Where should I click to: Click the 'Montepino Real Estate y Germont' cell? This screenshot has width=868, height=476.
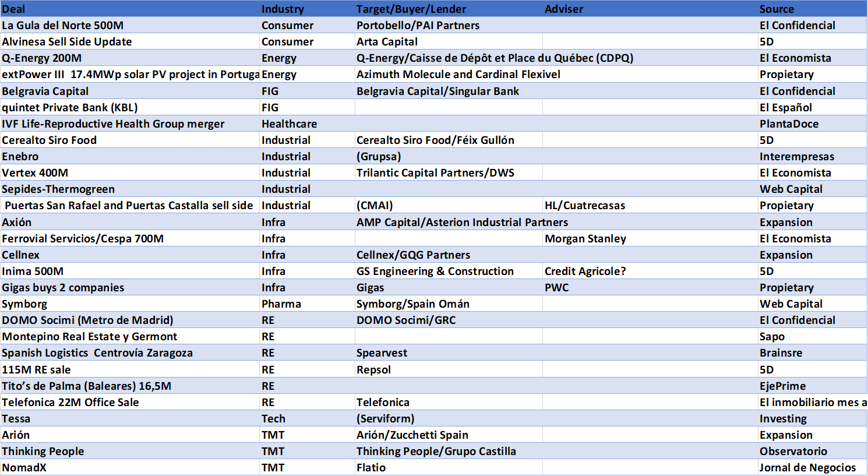tap(130, 336)
